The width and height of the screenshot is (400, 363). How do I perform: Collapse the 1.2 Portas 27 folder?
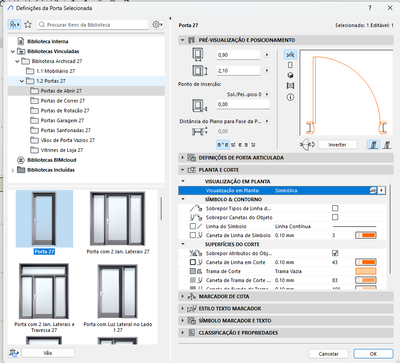click(x=22, y=81)
